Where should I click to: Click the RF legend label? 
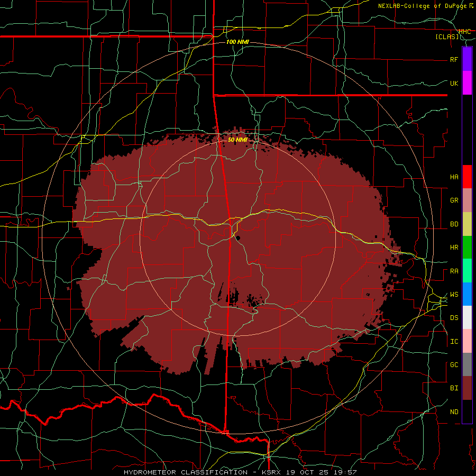point(454,59)
